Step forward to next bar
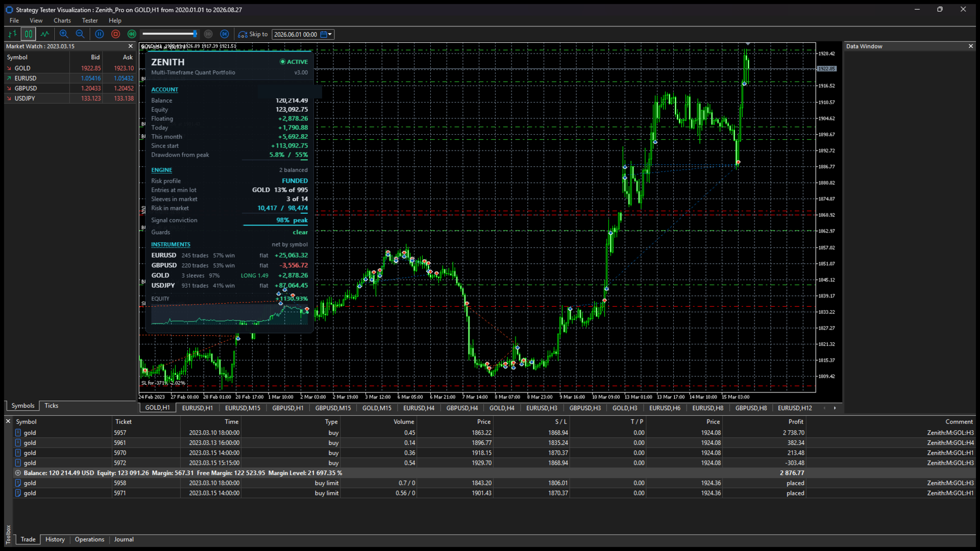The height and width of the screenshot is (551, 980). [x=225, y=34]
